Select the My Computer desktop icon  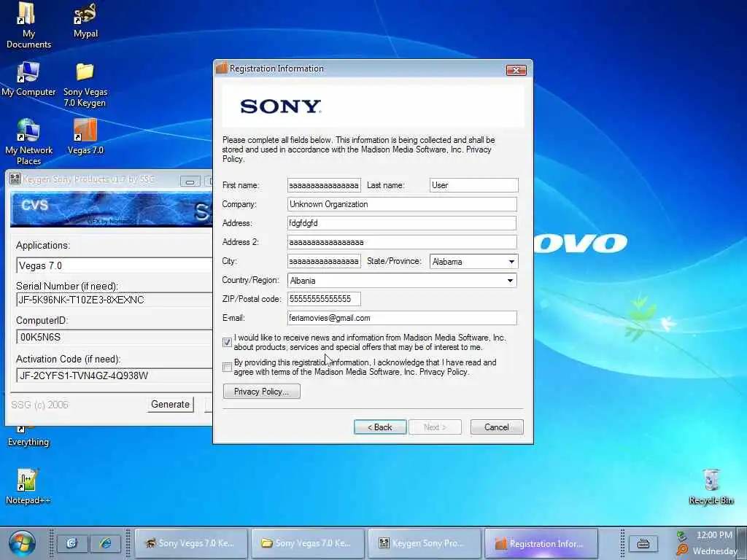click(28, 79)
